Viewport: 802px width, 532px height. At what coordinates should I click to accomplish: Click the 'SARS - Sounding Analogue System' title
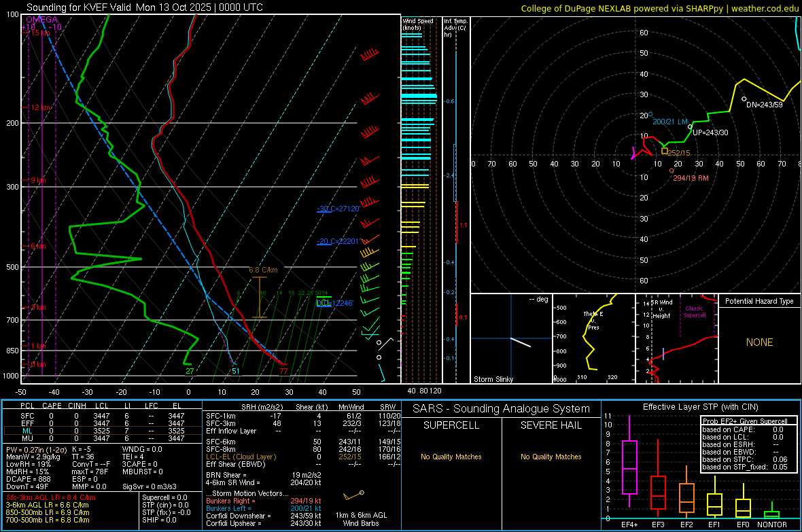click(x=502, y=409)
